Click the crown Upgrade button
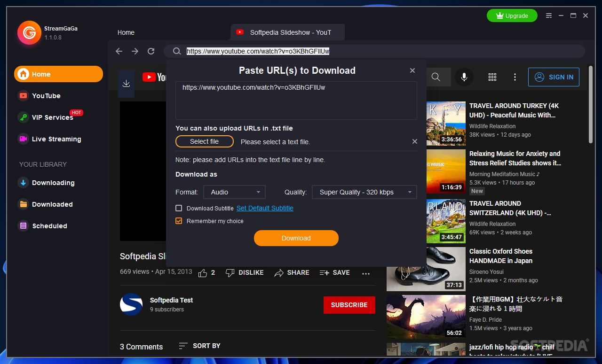Viewport: 602px width, 364px height. click(512, 15)
